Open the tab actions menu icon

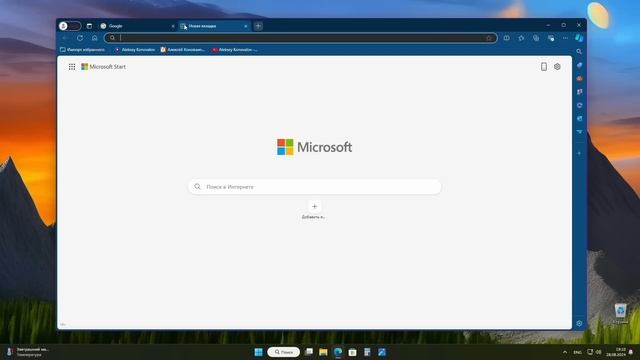point(89,26)
